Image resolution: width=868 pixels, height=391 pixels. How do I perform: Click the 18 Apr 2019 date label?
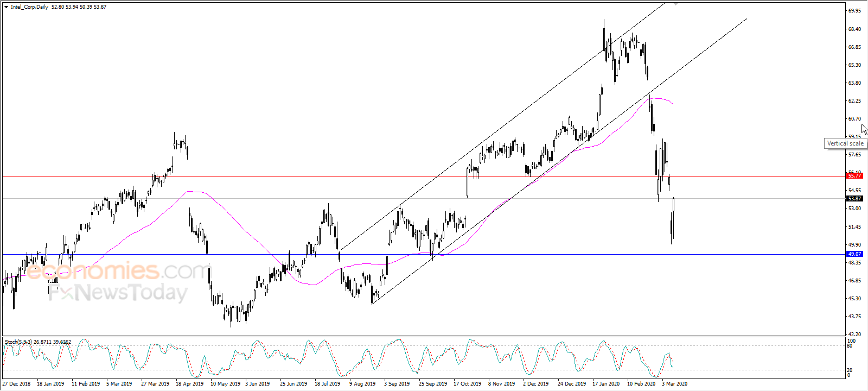(x=190, y=384)
